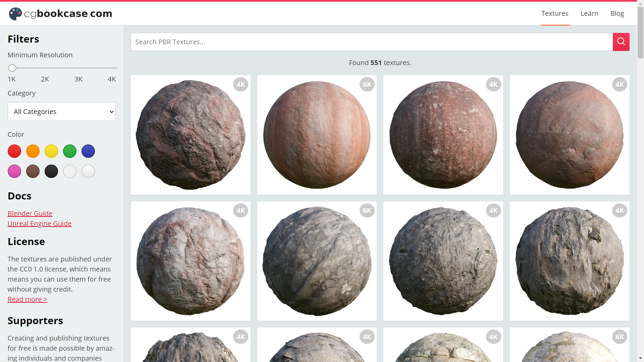Image resolution: width=644 pixels, height=362 pixels.
Task: Focus the Search PBR Textures field
Action: tap(371, 42)
